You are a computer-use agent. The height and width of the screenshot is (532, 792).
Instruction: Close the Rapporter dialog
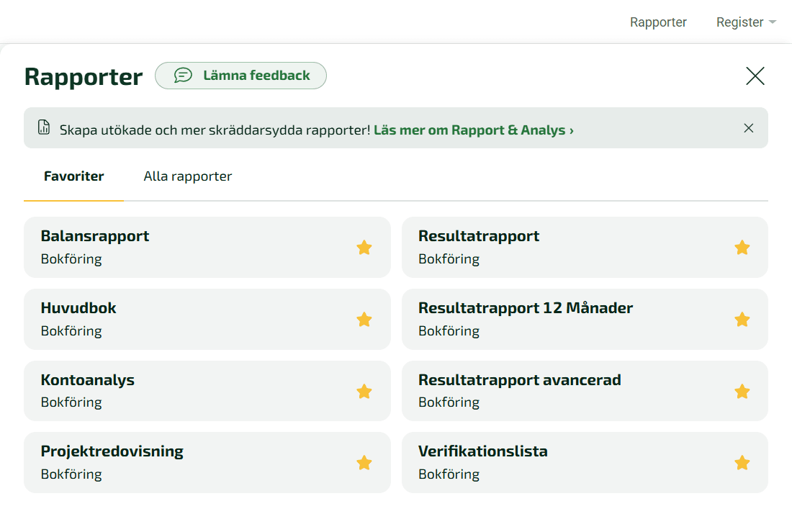click(x=755, y=76)
